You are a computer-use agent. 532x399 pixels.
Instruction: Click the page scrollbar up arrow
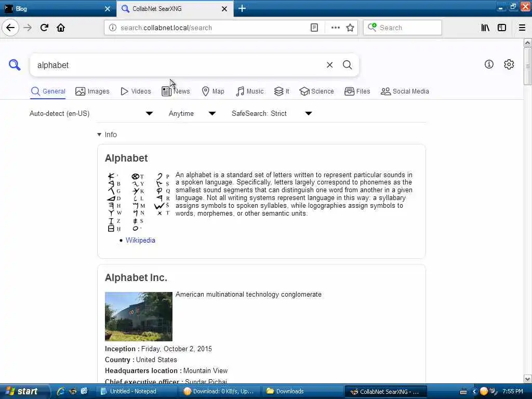point(527,43)
